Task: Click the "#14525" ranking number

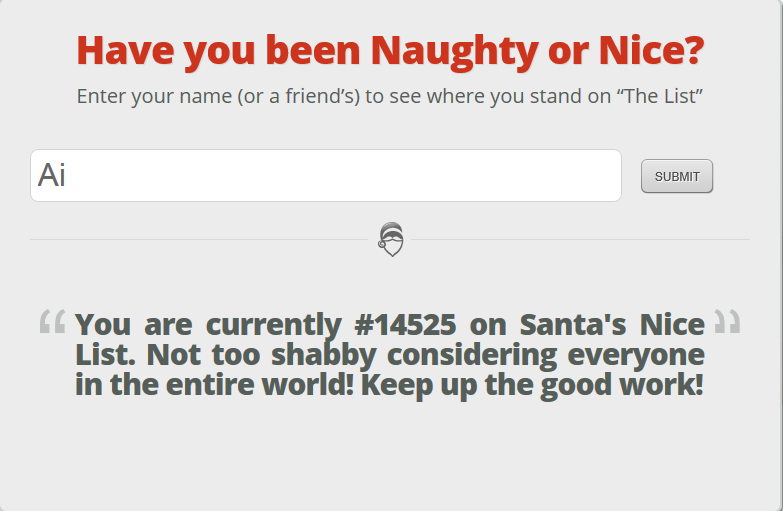Action: 405,325
